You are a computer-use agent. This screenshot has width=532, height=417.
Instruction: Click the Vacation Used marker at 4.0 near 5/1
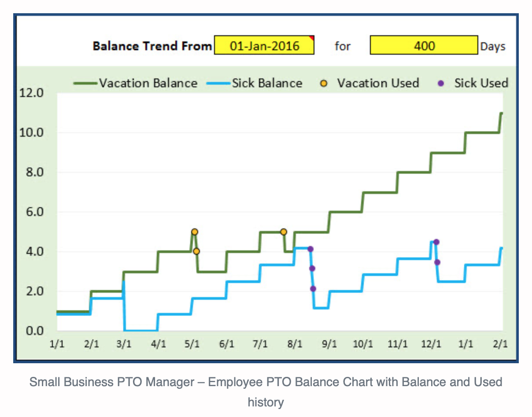196,252
